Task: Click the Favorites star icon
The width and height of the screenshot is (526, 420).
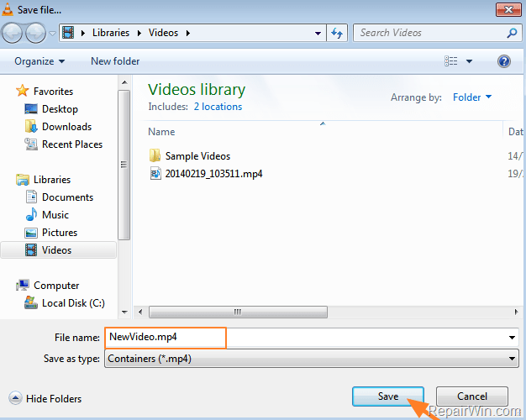Action: [x=22, y=91]
